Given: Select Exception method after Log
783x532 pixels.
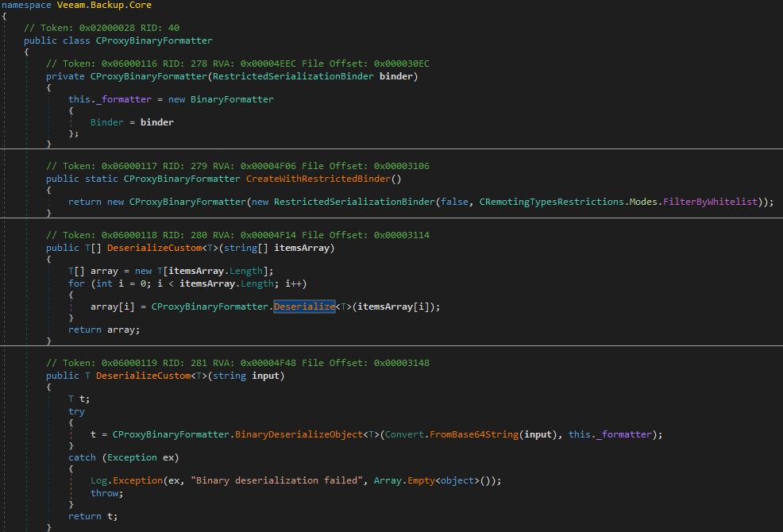Looking at the screenshot, I should (138, 480).
